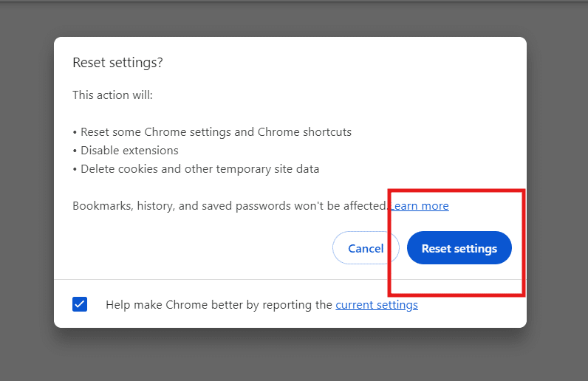Viewport: 588px width, 381px height.
Task: Confirm the reset of Chrome settings
Action: [x=459, y=248]
